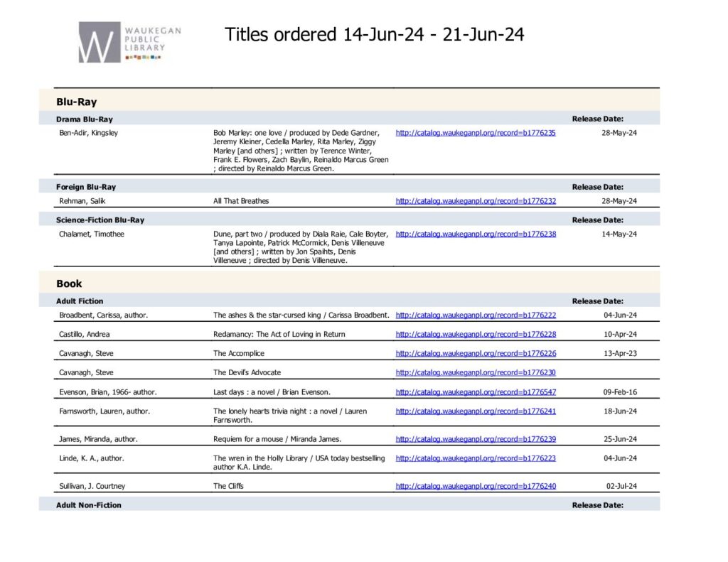Viewport: 728px width, 562px height.
Task: Select author 'Broadbent, Carissa, author.'
Action: [x=104, y=315]
